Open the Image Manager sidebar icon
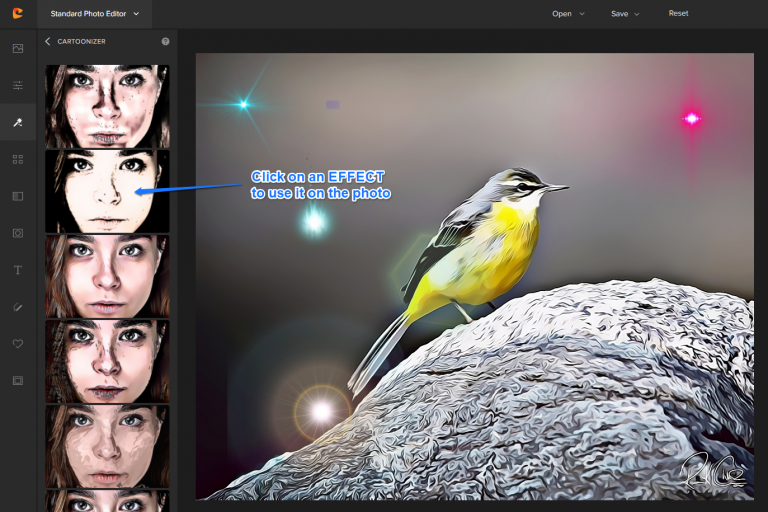The height and width of the screenshot is (512, 768). (18, 48)
